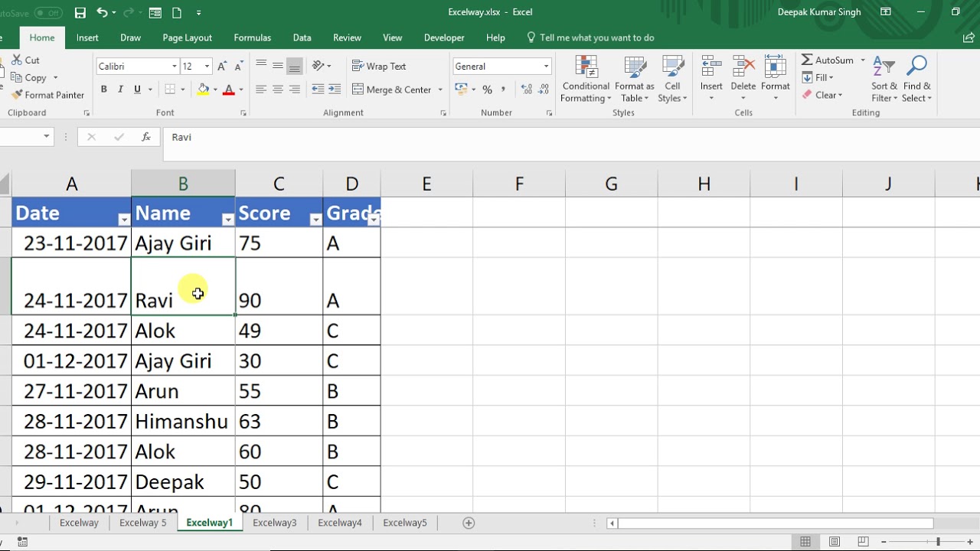Viewport: 980px width, 551px height.
Task: Left-align the cell text
Action: click(261, 90)
